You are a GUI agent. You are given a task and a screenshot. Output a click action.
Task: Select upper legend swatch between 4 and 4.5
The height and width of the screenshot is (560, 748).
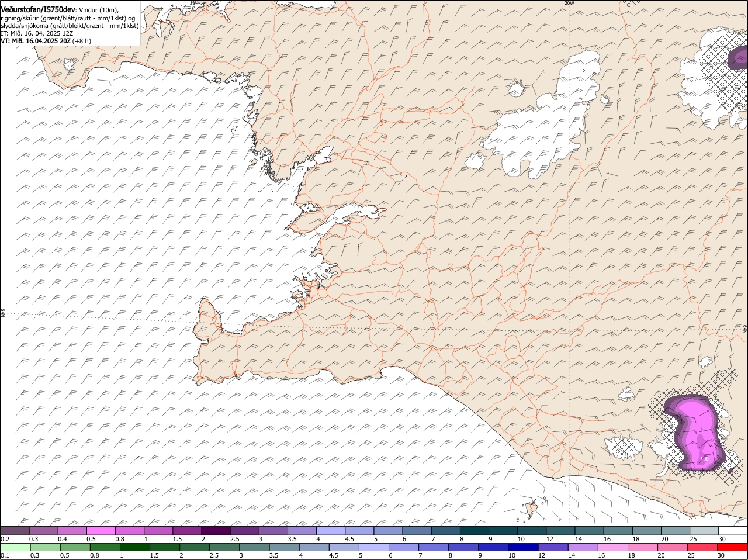(330, 531)
